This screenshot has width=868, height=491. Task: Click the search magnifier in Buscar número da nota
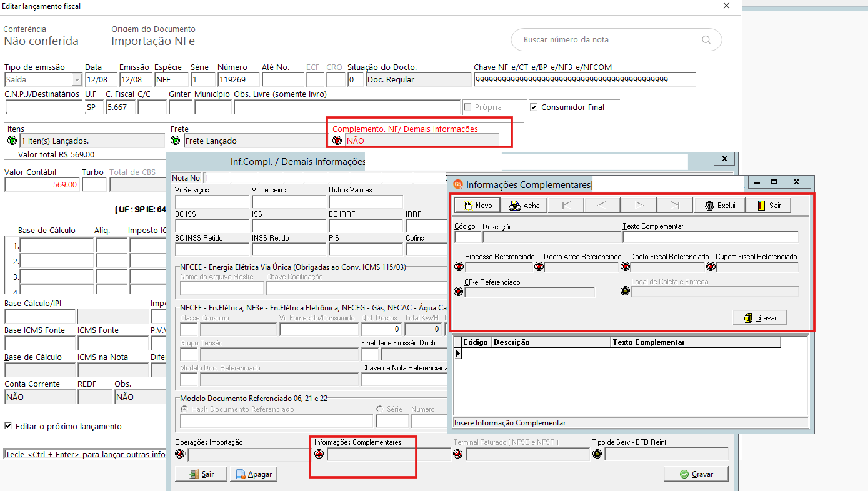click(706, 39)
